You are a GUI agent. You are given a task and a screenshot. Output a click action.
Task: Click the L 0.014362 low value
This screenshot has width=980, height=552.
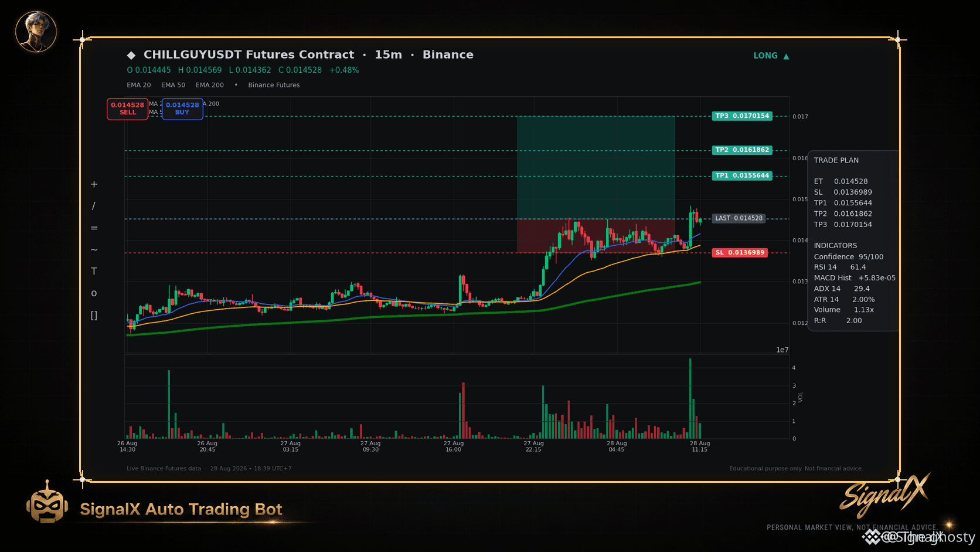pos(250,70)
